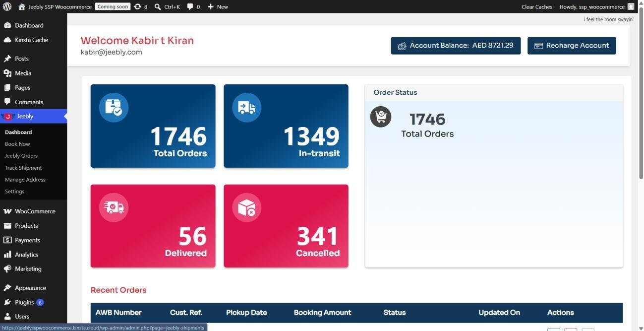Click the Order Status cart icon
Screen dimensions: 644x331
(381, 117)
